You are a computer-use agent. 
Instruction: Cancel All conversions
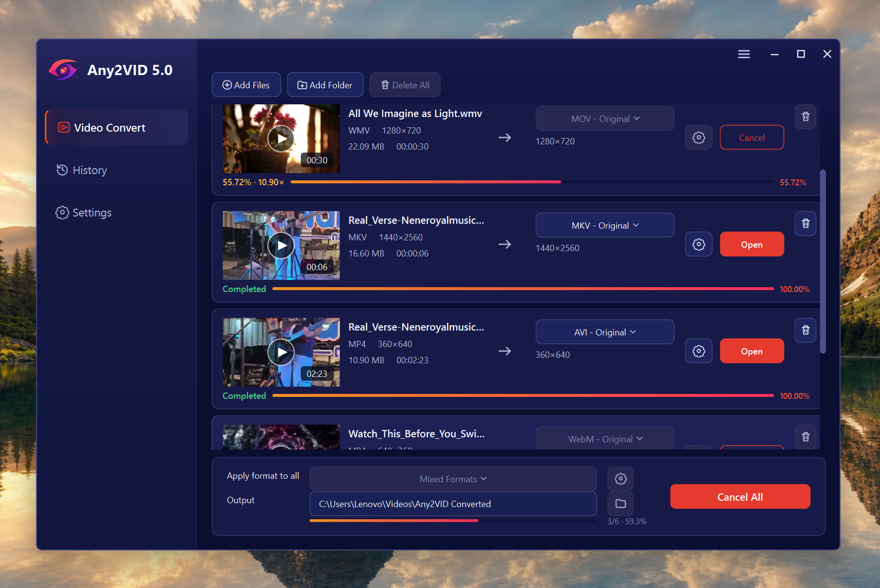click(740, 497)
